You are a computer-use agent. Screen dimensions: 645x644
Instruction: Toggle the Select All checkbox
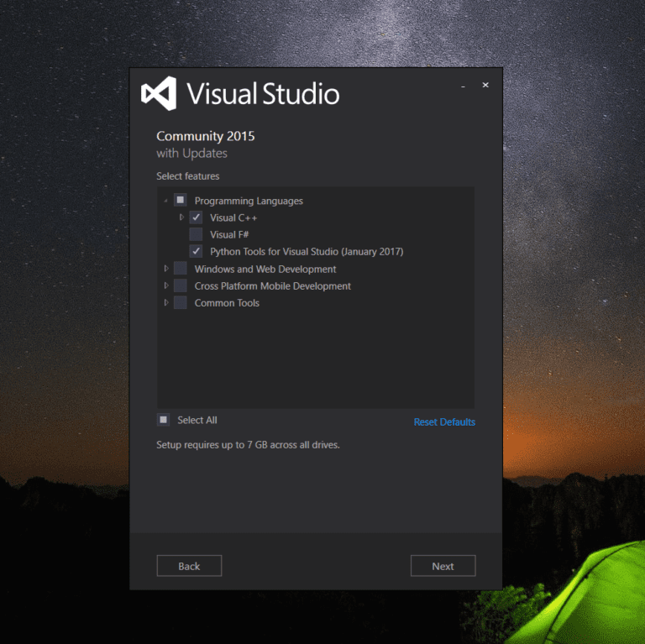coord(163,420)
